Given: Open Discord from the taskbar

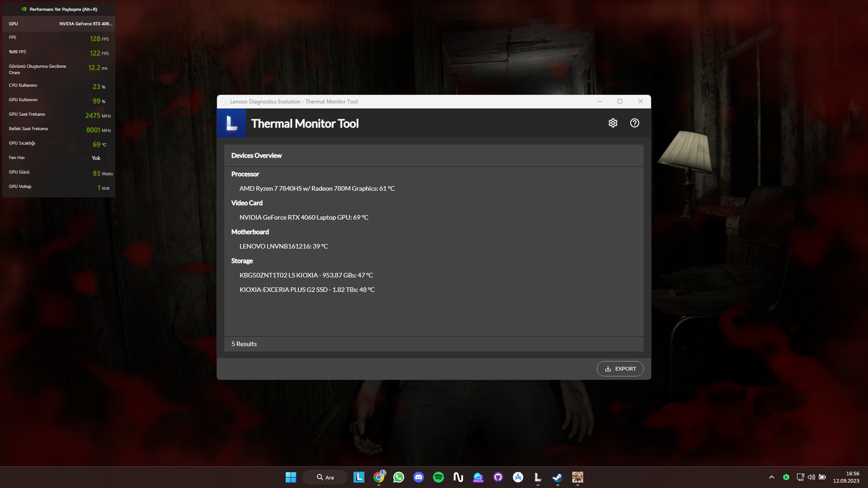Looking at the screenshot, I should coord(418,477).
